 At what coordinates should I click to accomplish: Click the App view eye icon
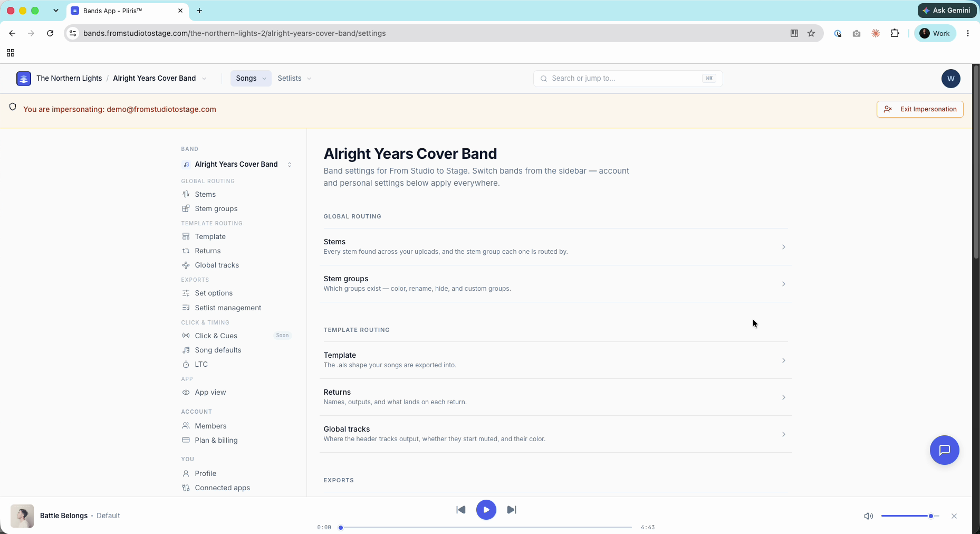pyautogui.click(x=186, y=392)
